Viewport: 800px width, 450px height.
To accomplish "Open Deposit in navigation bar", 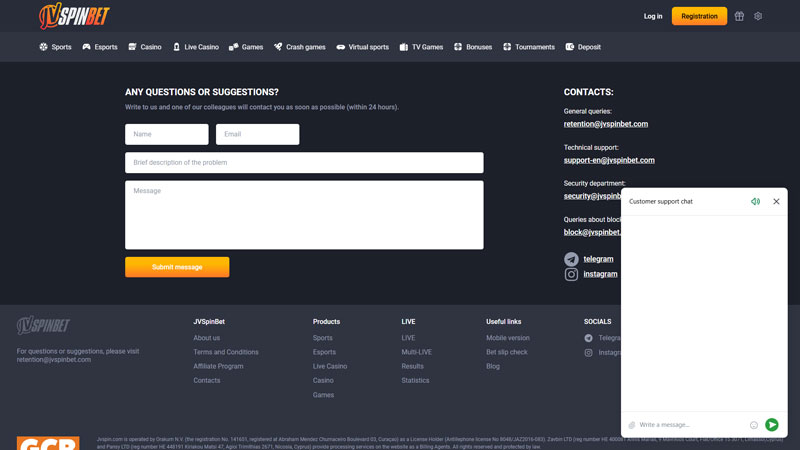I will 583,47.
